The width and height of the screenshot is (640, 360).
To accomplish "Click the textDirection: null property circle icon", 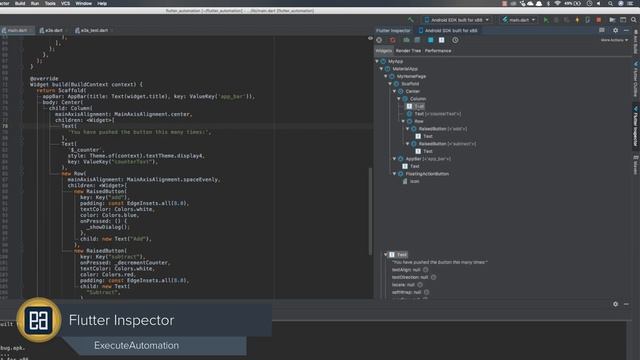I will (x=433, y=277).
